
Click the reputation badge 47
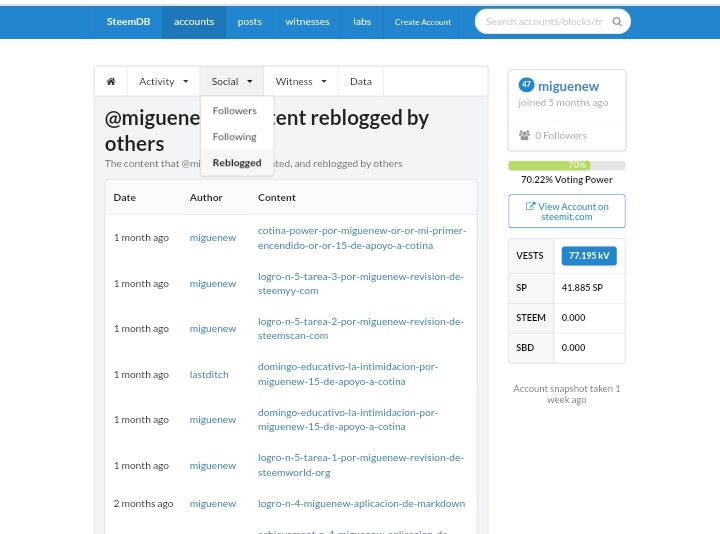pos(526,85)
